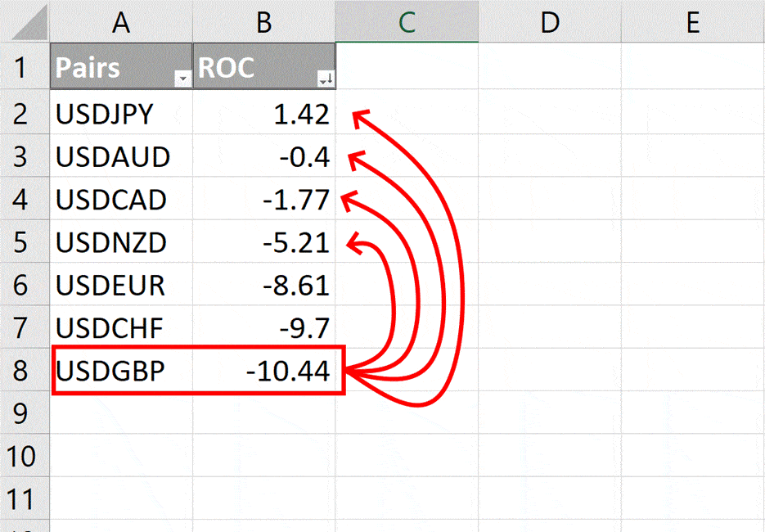The image size is (765, 532).
Task: Select row 9 header
Action: coord(25,413)
